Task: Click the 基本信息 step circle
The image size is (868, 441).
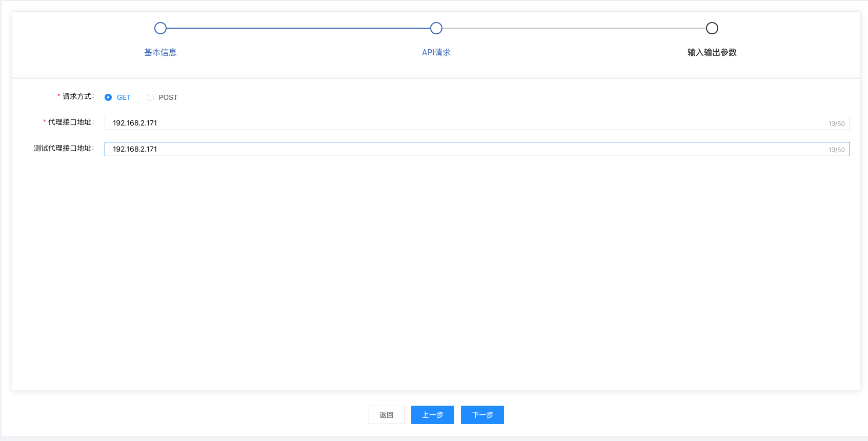Action: (x=160, y=28)
